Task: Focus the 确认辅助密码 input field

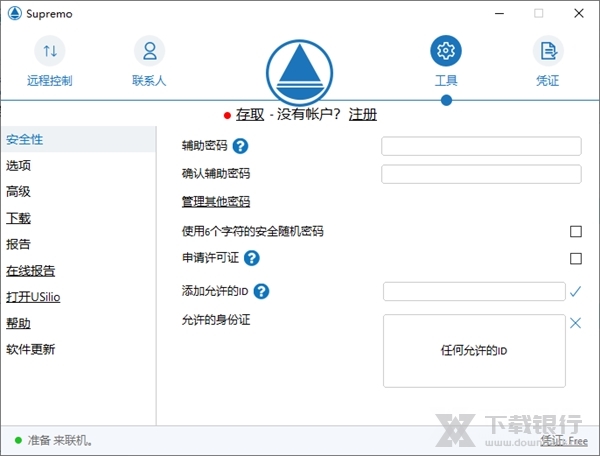Action: pos(481,174)
